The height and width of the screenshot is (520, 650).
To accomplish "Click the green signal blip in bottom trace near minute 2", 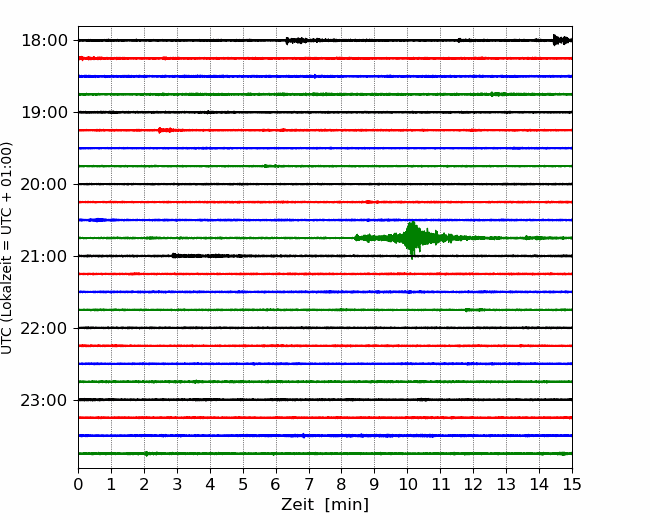I will 146,454.
